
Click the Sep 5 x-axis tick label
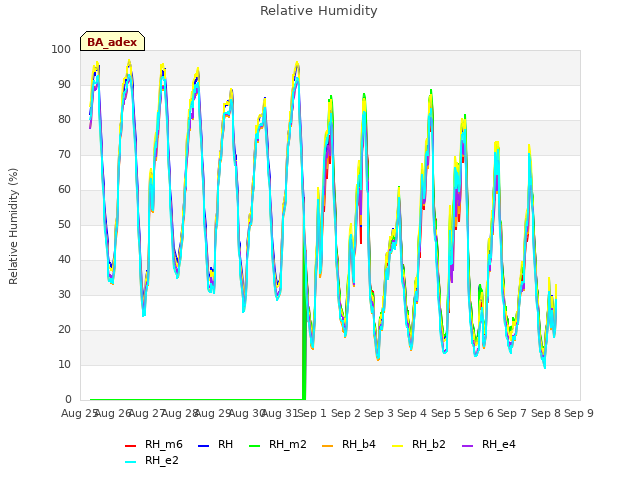pyautogui.click(x=445, y=413)
